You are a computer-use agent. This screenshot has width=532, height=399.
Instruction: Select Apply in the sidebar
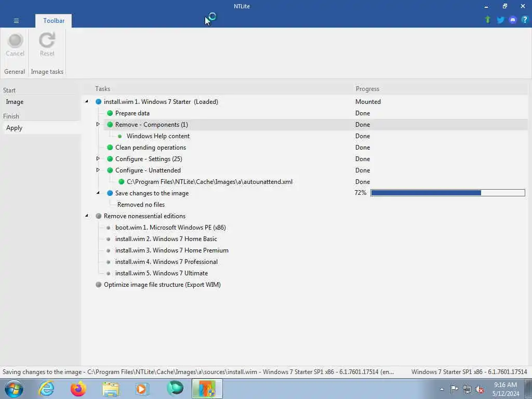click(x=14, y=128)
